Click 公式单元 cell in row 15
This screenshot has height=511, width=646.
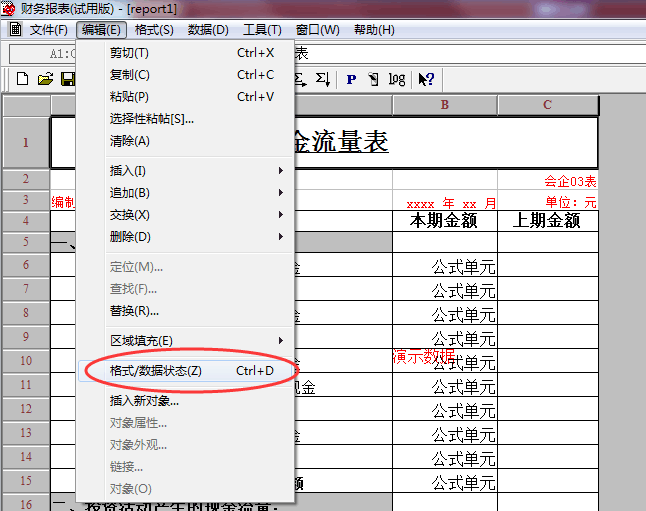pos(445,481)
